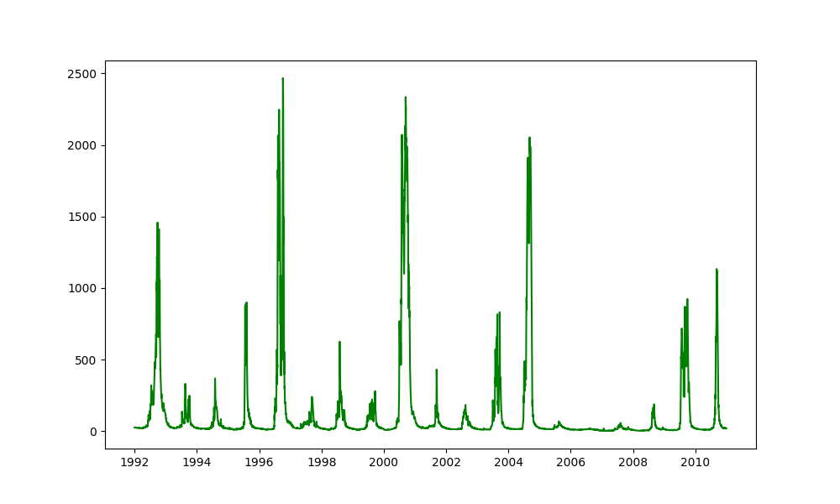The image size is (840, 504).
Task: Click the x-axis label 2010
Action: click(696, 462)
